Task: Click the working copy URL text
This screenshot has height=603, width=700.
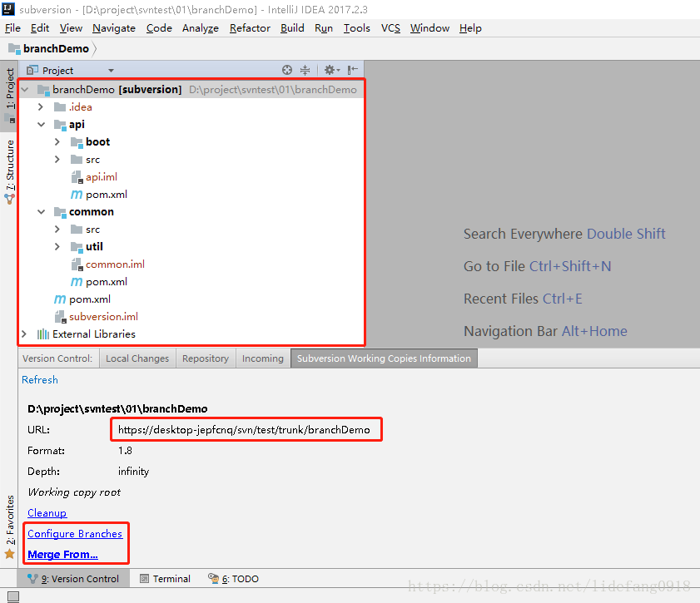Action: (244, 430)
